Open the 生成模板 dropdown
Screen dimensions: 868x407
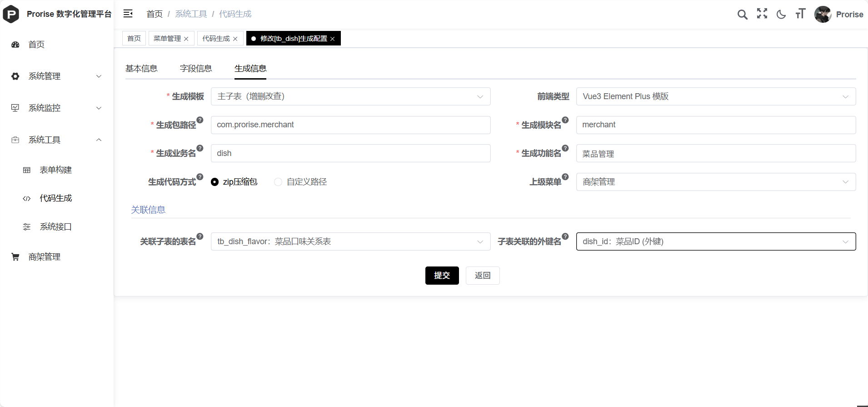tap(350, 96)
